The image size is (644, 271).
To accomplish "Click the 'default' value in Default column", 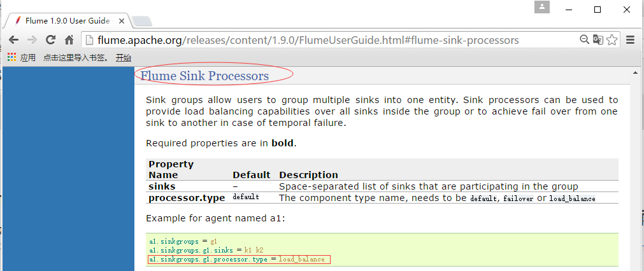I will click(x=246, y=197).
